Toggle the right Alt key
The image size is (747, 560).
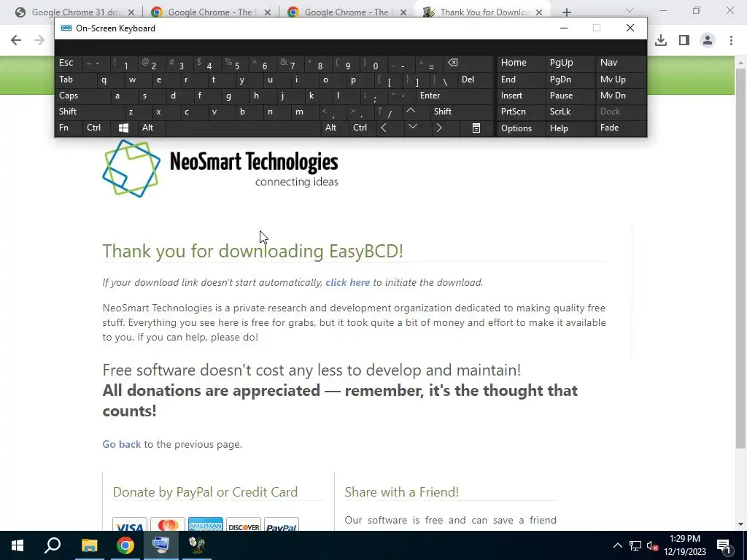point(334,128)
